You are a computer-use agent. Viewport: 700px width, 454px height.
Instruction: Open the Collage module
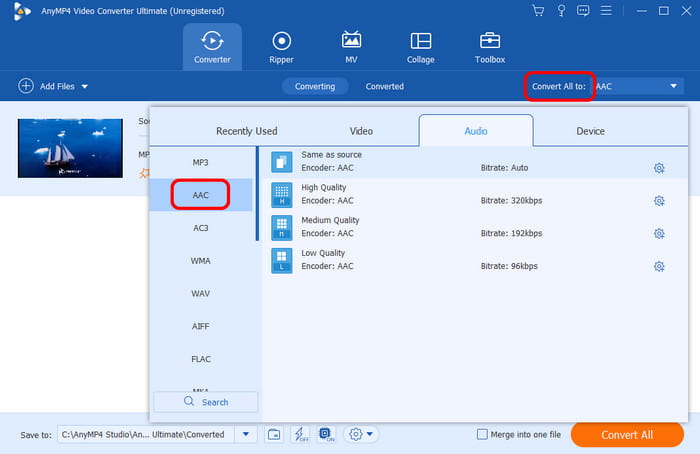(x=421, y=47)
